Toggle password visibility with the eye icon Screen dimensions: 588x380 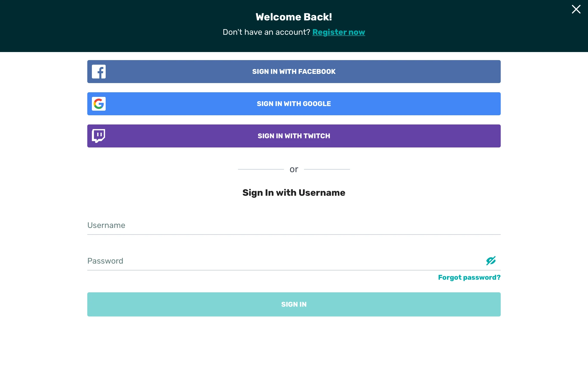(491, 261)
